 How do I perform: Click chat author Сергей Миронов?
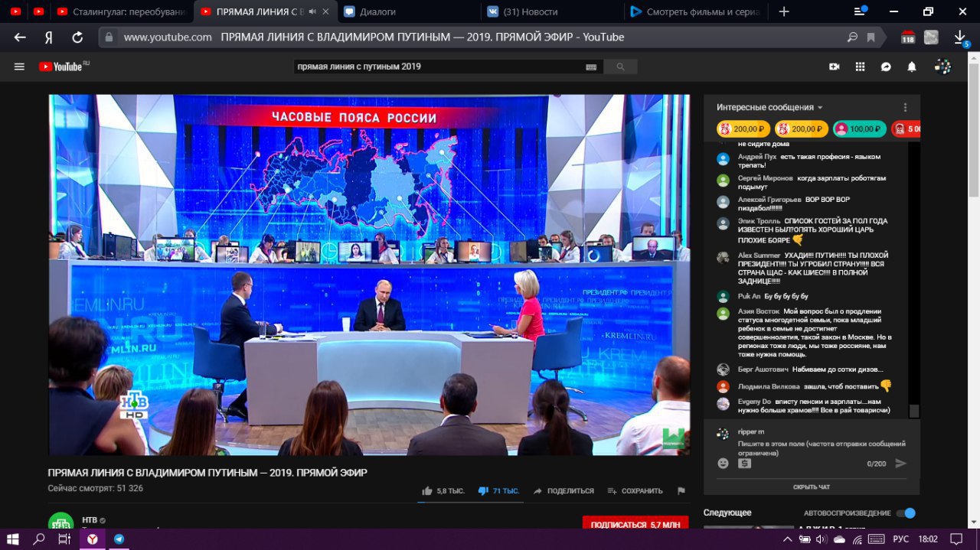[x=765, y=177]
